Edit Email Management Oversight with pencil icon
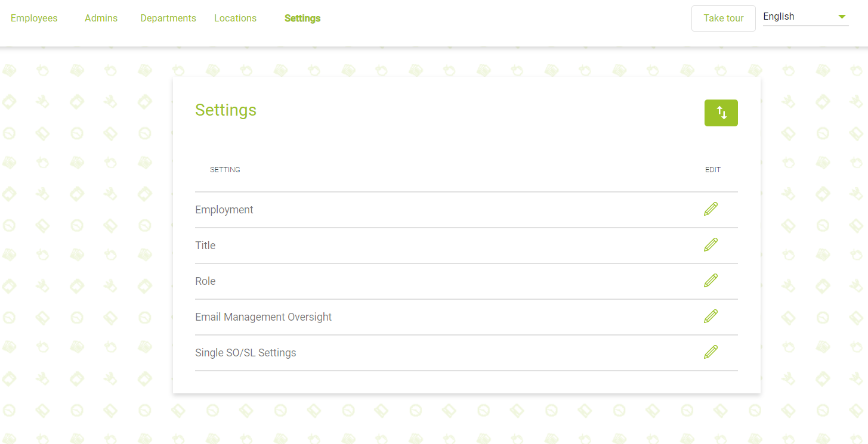The height and width of the screenshot is (444, 868). pos(711,316)
